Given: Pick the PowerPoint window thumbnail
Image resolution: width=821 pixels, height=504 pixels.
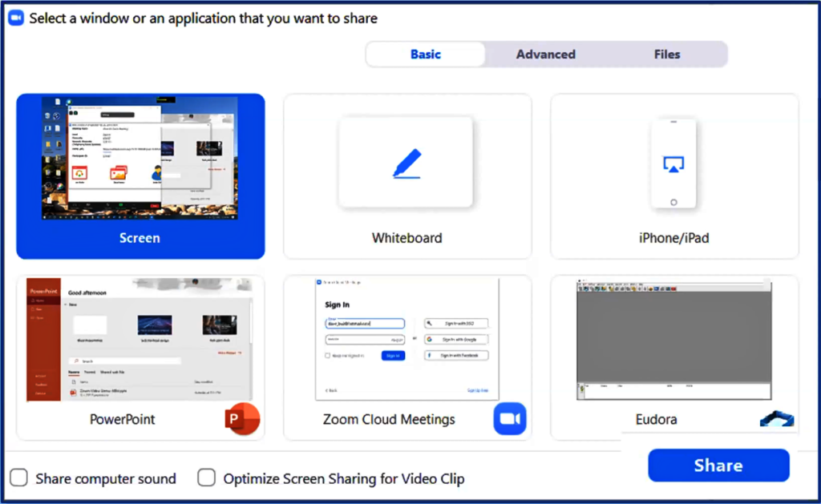Looking at the screenshot, I should (140, 339).
